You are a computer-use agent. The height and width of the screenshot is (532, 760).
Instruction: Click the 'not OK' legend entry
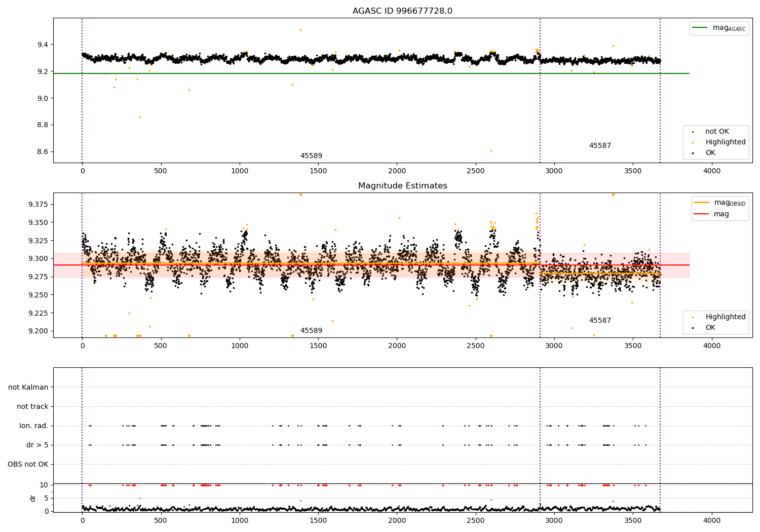tap(717, 132)
